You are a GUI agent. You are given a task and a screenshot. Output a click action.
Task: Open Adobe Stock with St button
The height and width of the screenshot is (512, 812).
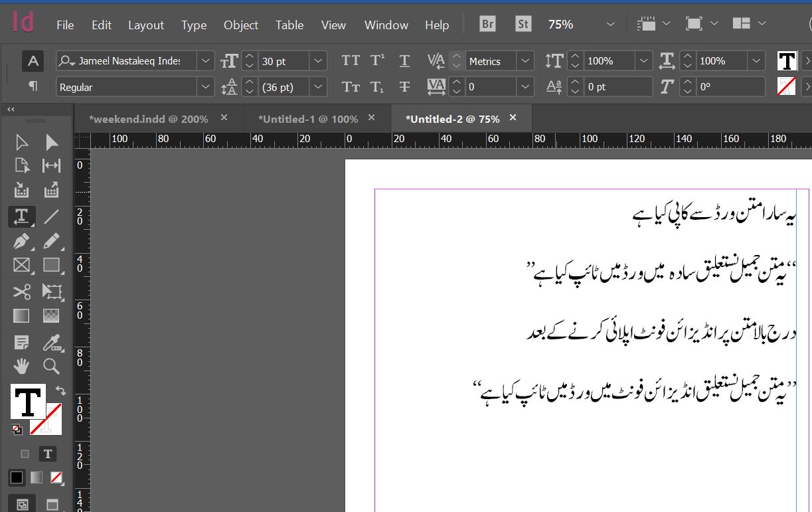pos(523,24)
